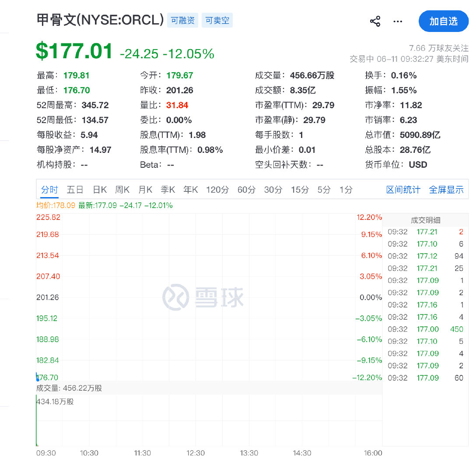Viewport: 476px width, 473px height.
Task: Open the three-dot more options menu
Action: click(x=398, y=21)
